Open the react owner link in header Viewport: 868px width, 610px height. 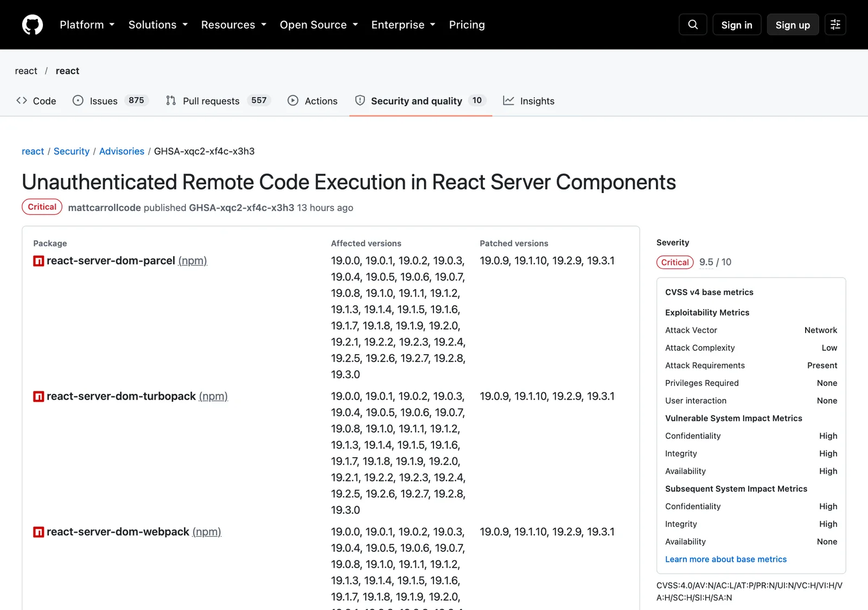click(x=26, y=71)
